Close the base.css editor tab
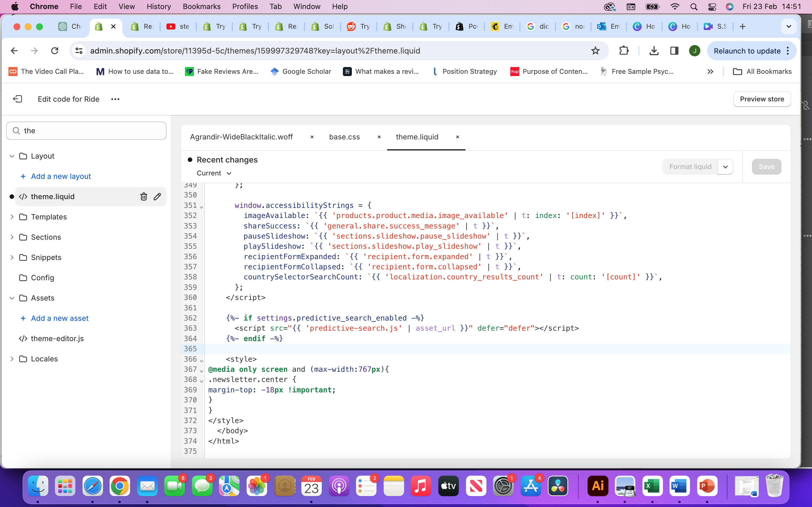Viewport: 812px width, 507px height. tap(379, 137)
